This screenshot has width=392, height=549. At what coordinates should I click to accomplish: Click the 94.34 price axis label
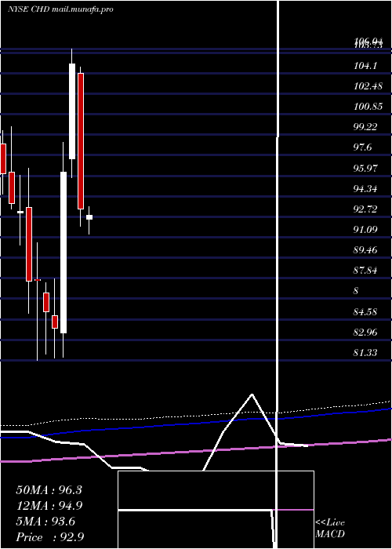click(x=365, y=189)
